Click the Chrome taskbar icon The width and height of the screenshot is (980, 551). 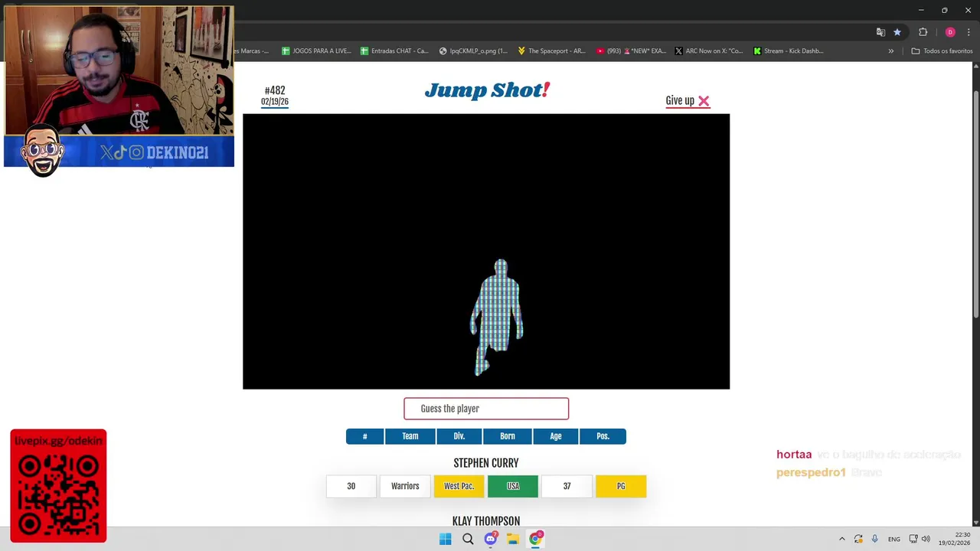[x=535, y=539]
